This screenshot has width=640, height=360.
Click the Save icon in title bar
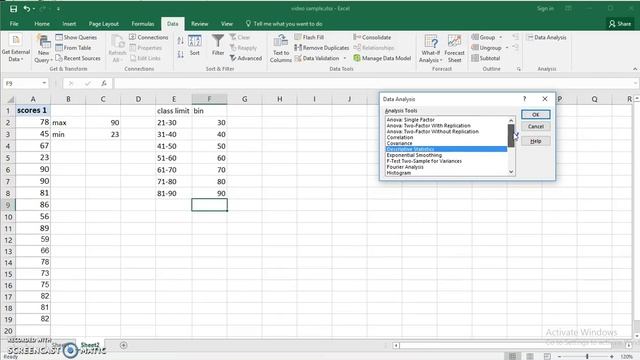click(x=13, y=9)
